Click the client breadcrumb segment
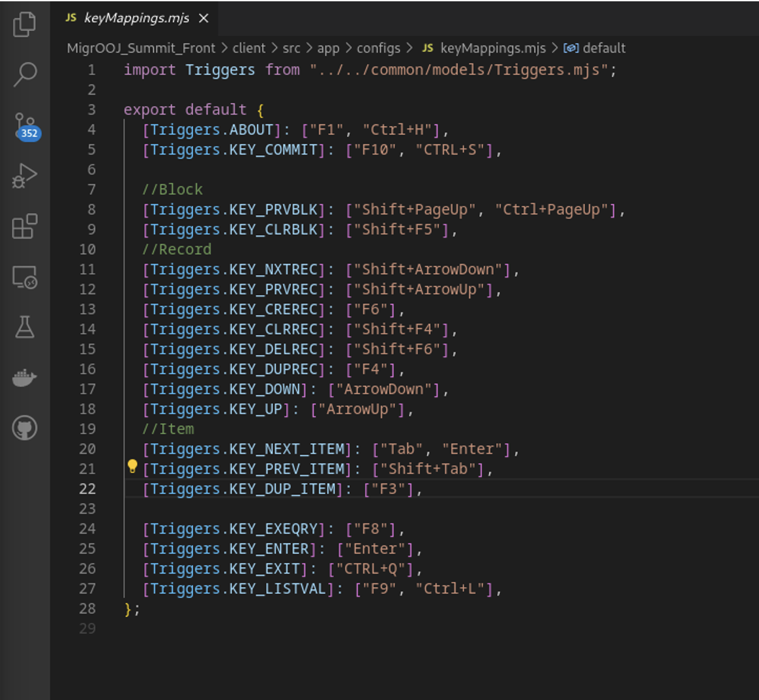Screen dimensions: 759x700 (x=249, y=48)
